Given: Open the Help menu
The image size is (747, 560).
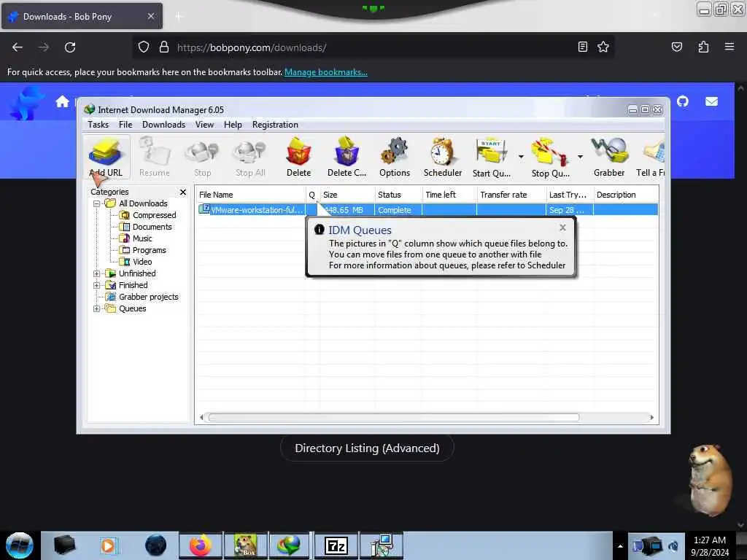Looking at the screenshot, I should (x=233, y=124).
